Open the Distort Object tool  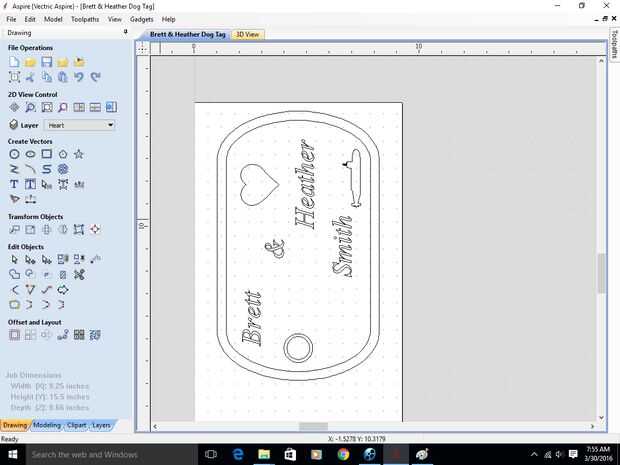79,229
